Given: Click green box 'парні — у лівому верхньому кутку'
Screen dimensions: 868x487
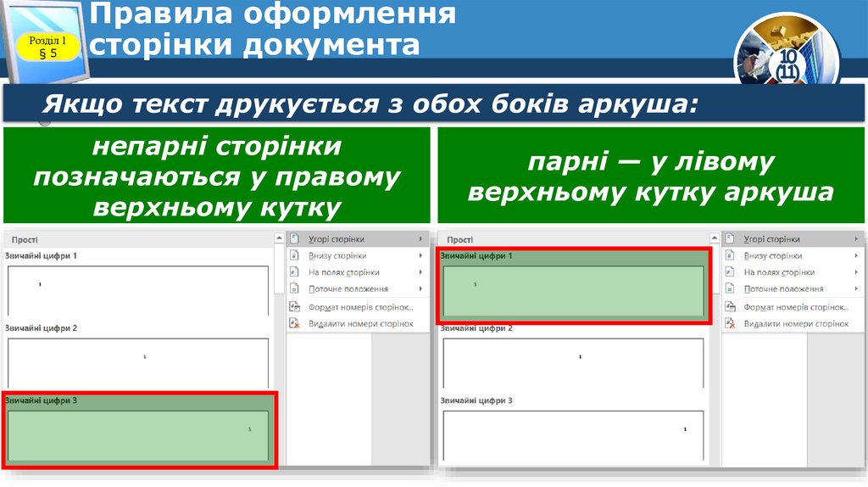Looking at the screenshot, I should coord(651,176).
